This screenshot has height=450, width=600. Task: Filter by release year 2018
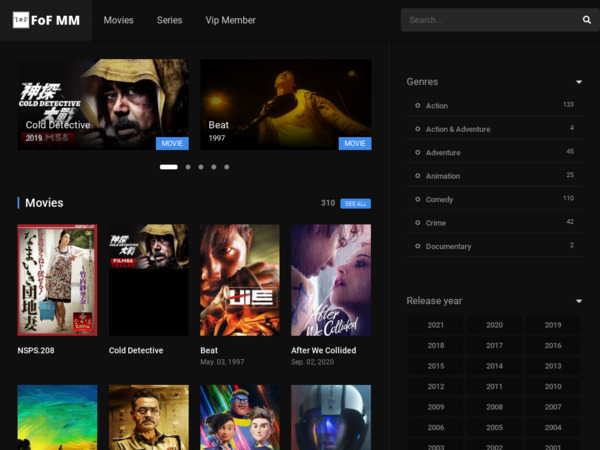(435, 346)
